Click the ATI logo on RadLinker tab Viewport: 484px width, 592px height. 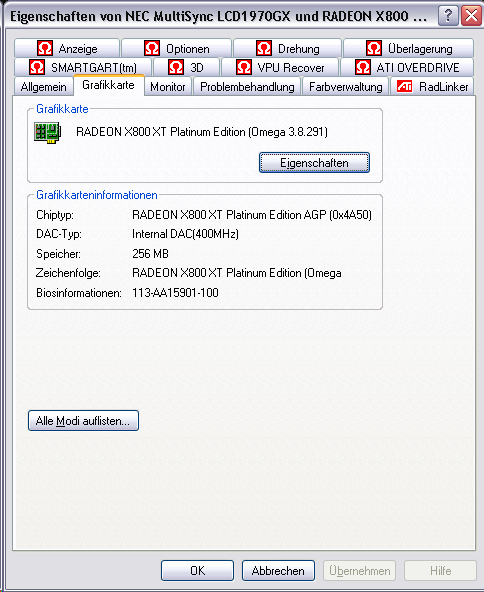point(404,86)
